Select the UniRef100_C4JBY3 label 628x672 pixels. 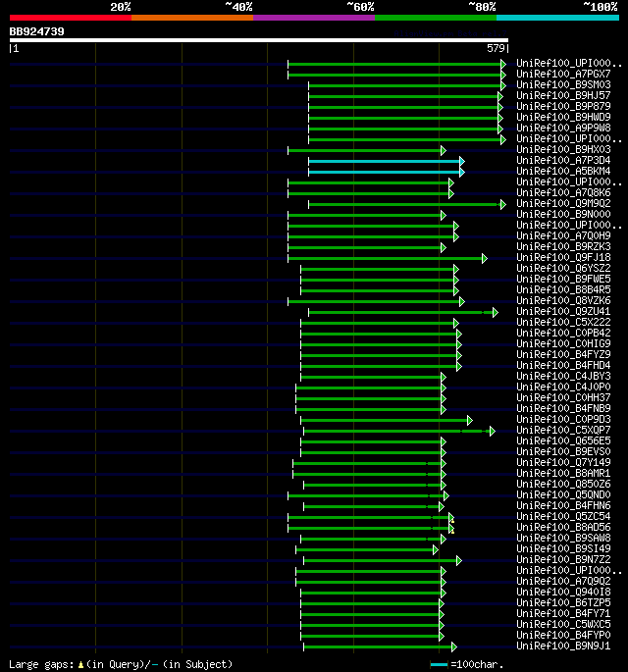[x=563, y=377]
